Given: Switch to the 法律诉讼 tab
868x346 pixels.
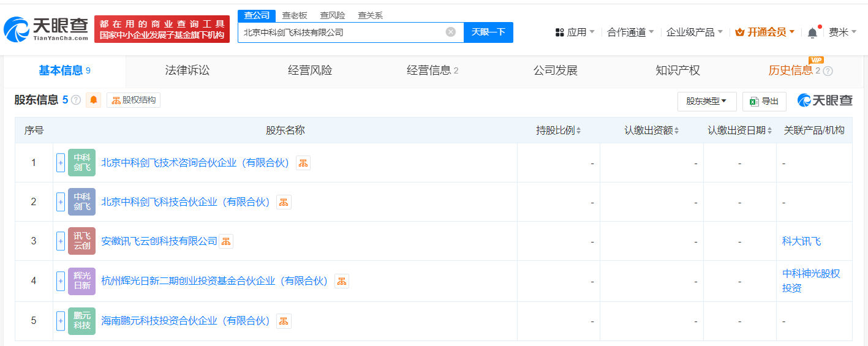Looking at the screenshot, I should click(187, 70).
